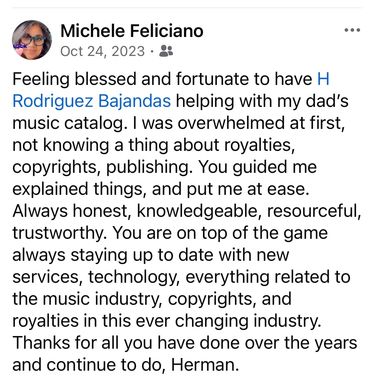This screenshot has width=370, height=386.
Task: Click the word 'trustworthy' in the post
Action: pos(58,233)
